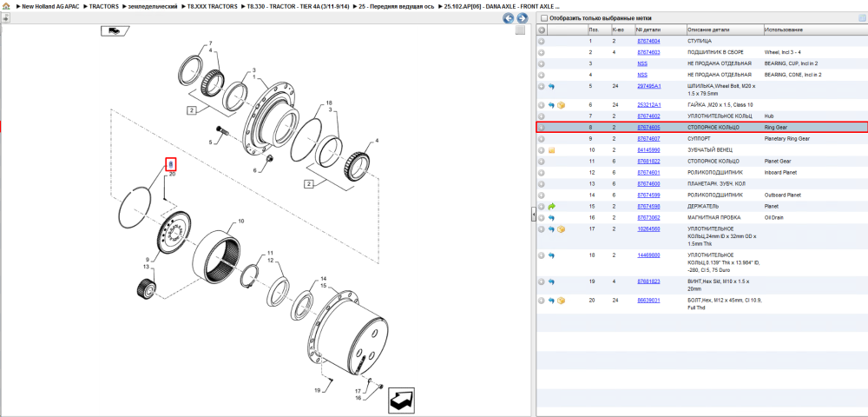Click callout number 18 in diagram

[x=329, y=103]
